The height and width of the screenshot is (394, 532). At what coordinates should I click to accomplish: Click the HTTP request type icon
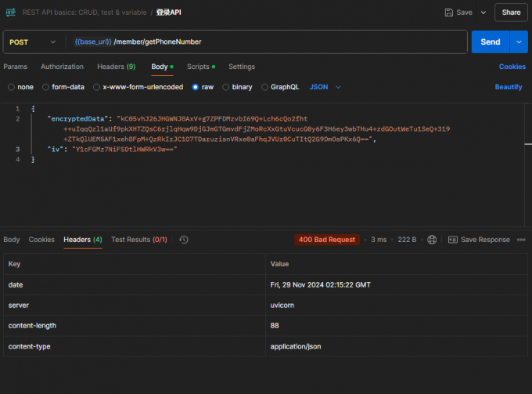click(x=10, y=13)
